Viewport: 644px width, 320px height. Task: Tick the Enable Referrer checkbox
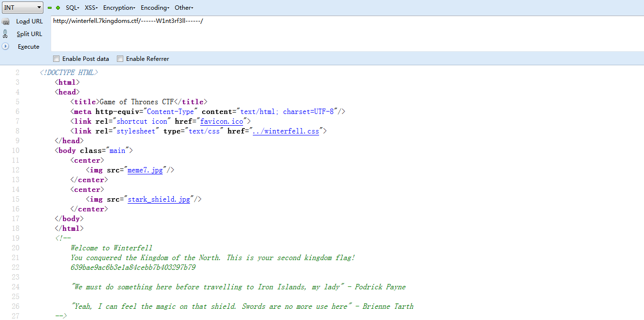[x=120, y=59]
